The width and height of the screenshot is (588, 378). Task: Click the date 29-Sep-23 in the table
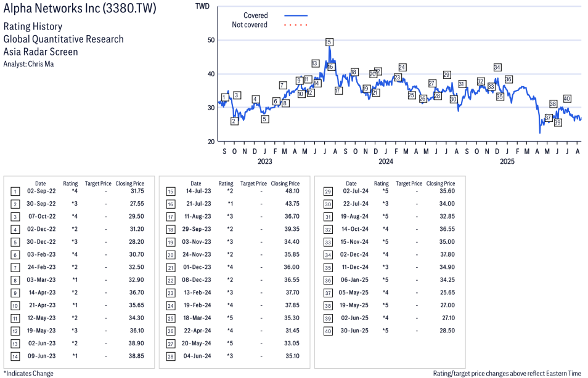(x=197, y=229)
